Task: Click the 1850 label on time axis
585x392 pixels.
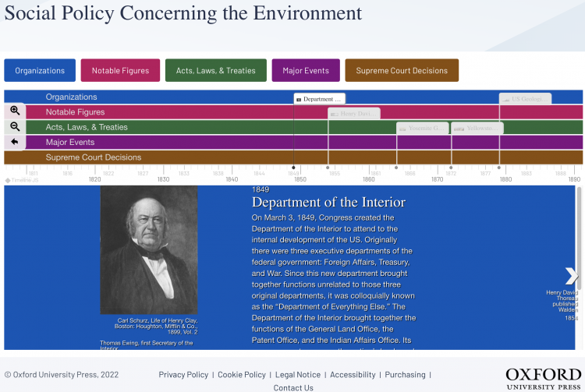Action: [x=300, y=179]
